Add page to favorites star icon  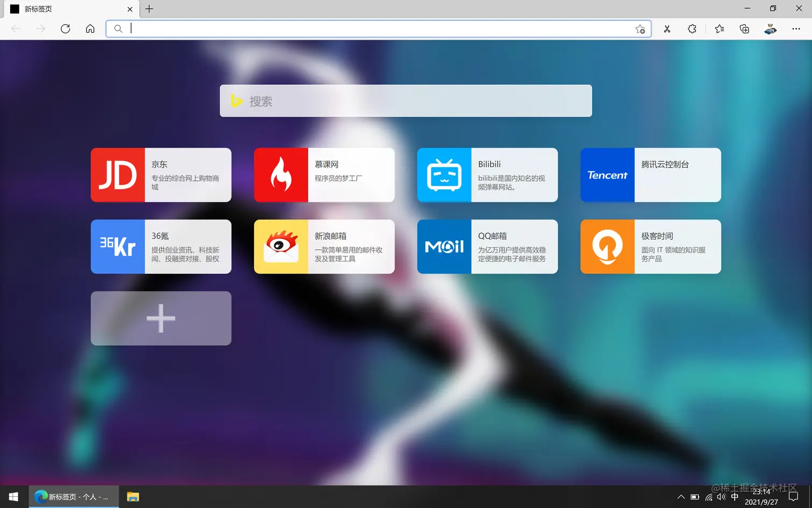point(640,29)
